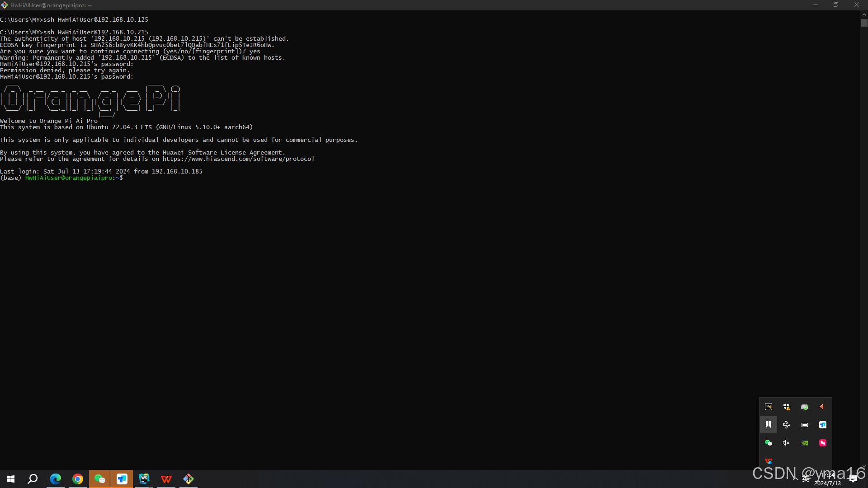Open Windows Security tray icon with warning

787,407
